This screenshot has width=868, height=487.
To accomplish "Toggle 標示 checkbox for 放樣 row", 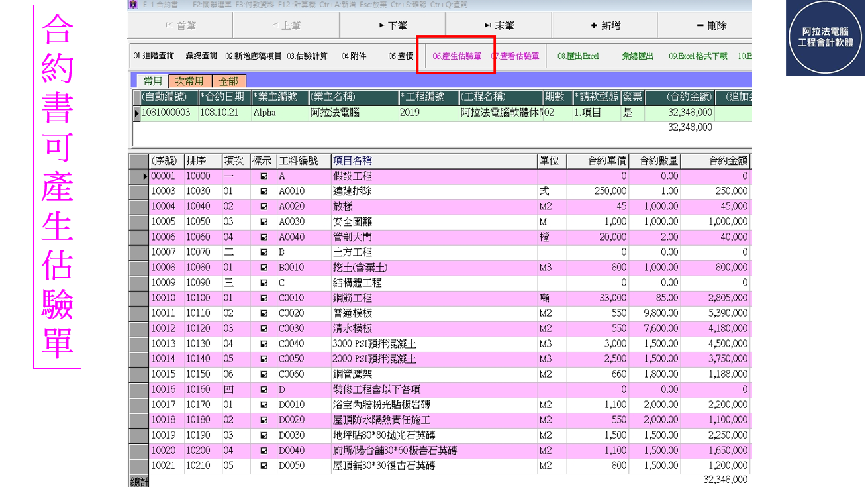I will click(264, 207).
